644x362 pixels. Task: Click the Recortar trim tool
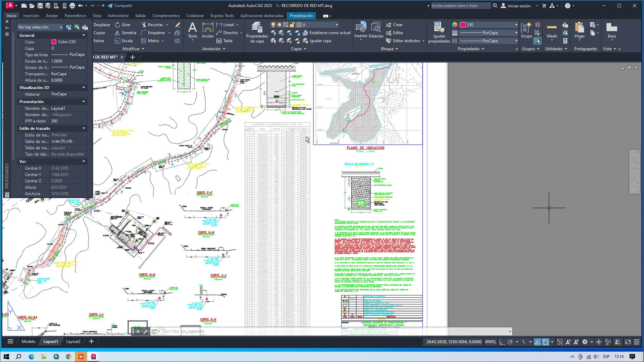click(x=152, y=25)
